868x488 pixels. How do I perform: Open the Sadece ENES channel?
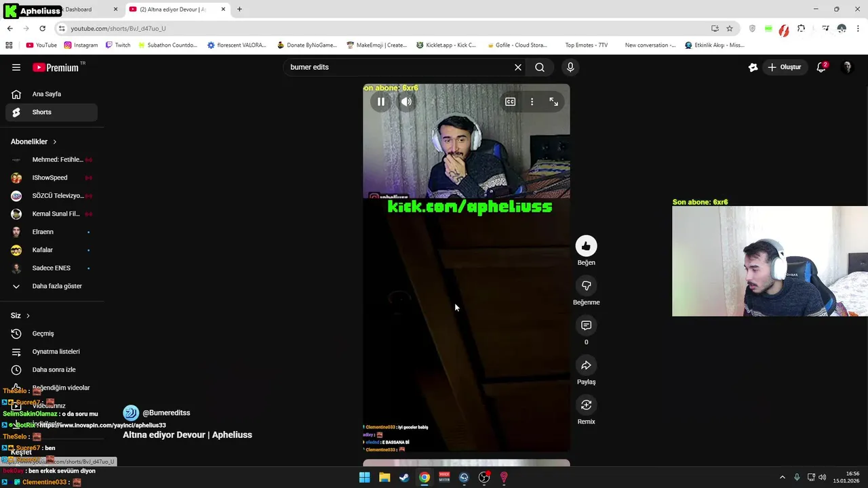pyautogui.click(x=52, y=268)
